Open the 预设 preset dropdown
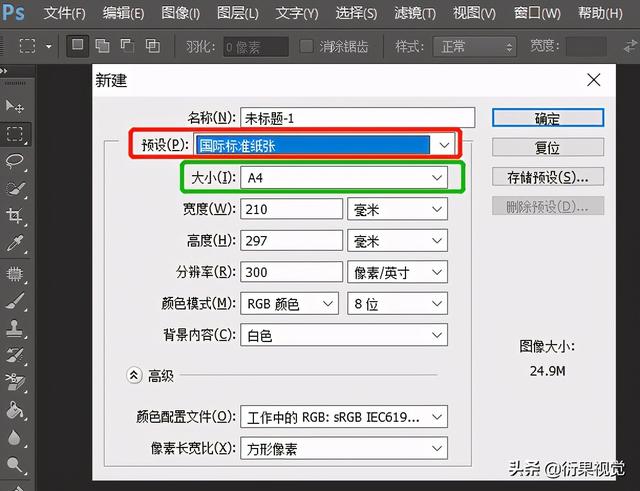640x491 pixels. tap(325, 145)
